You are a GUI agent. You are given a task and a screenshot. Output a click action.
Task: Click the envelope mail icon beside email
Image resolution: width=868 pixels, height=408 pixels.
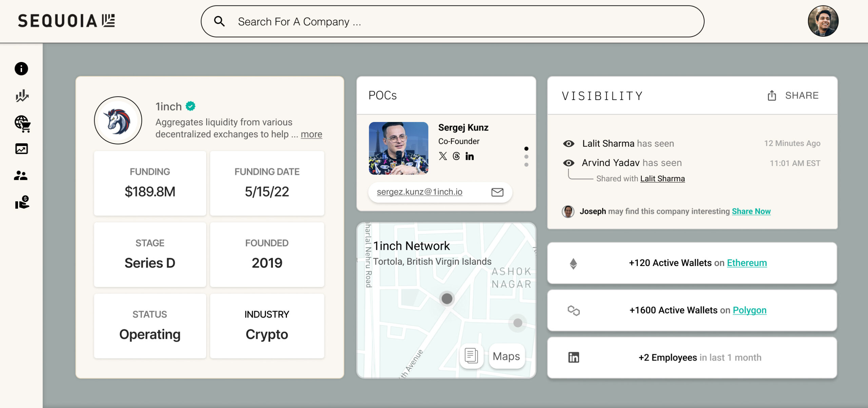coord(497,192)
